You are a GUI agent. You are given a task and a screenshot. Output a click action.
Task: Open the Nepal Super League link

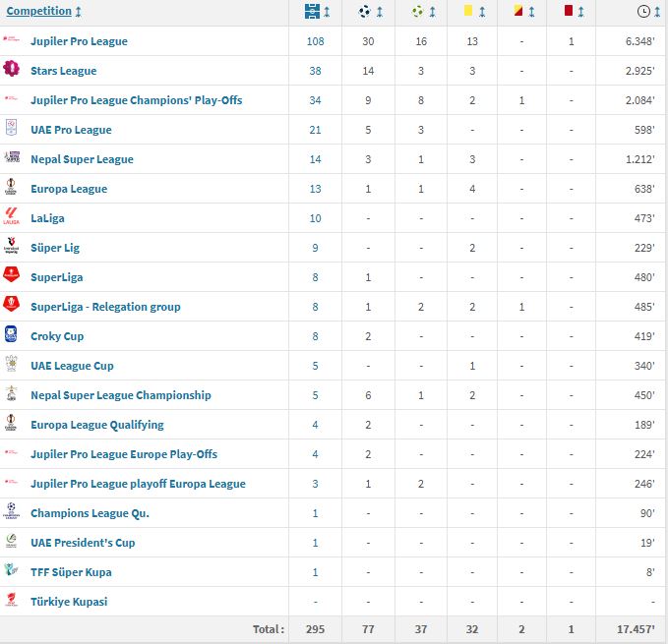82,159
